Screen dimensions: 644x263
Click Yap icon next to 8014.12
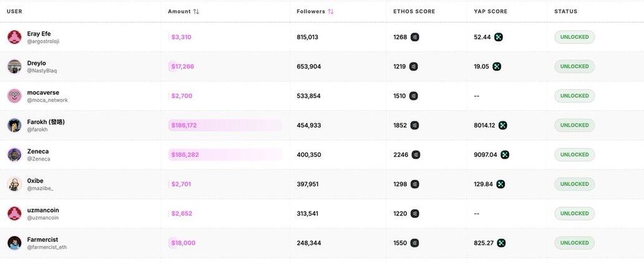pos(502,125)
